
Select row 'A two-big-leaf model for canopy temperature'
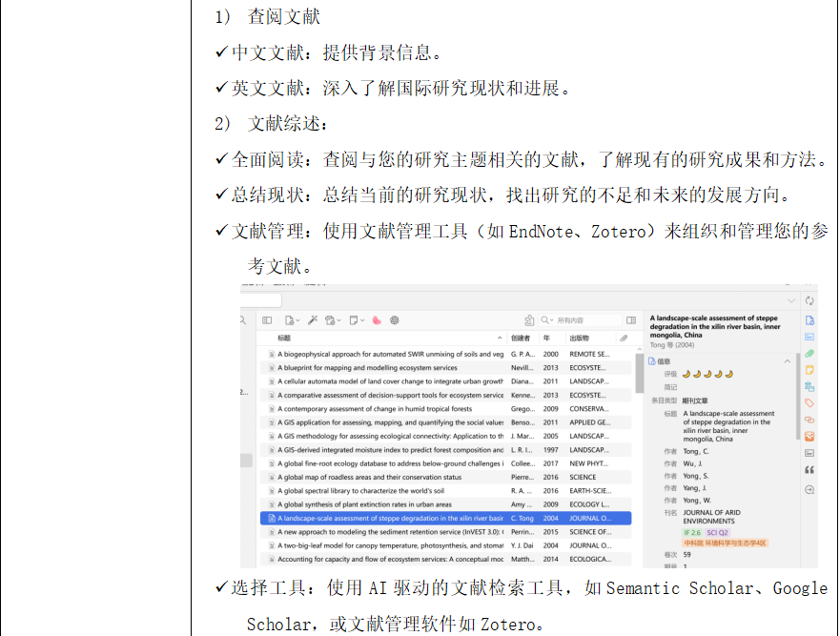(445, 545)
